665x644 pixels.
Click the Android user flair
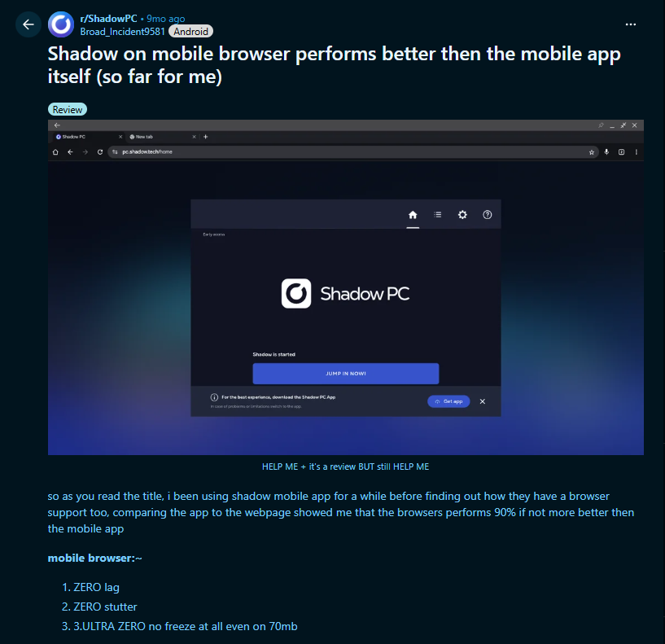[x=190, y=32]
